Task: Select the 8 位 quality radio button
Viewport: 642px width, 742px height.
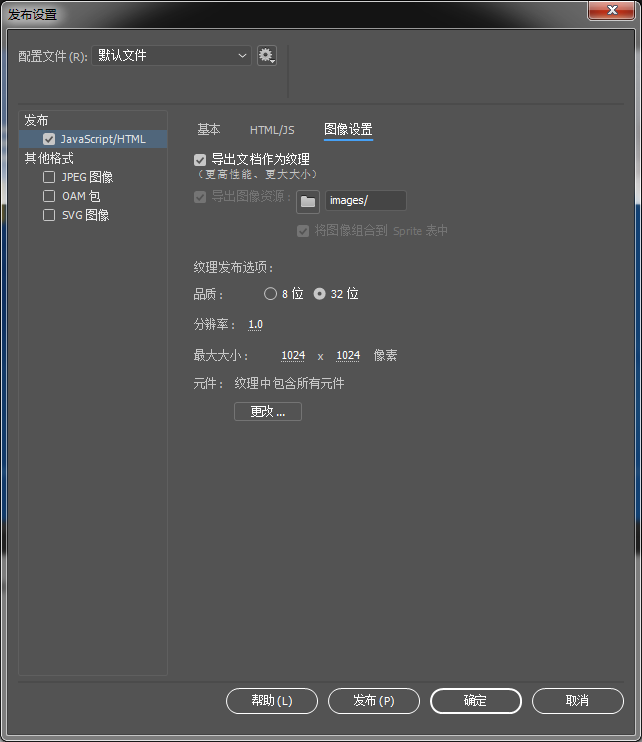Action: (270, 294)
